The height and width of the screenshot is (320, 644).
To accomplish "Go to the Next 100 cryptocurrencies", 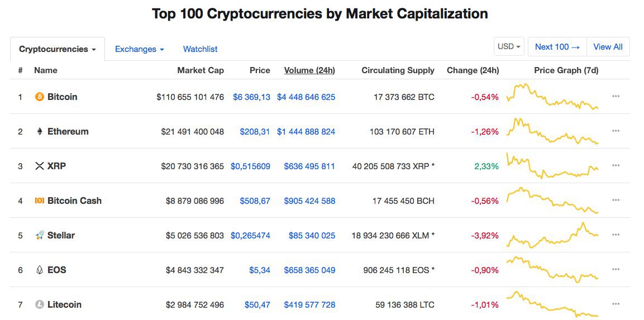I will pyautogui.click(x=557, y=47).
